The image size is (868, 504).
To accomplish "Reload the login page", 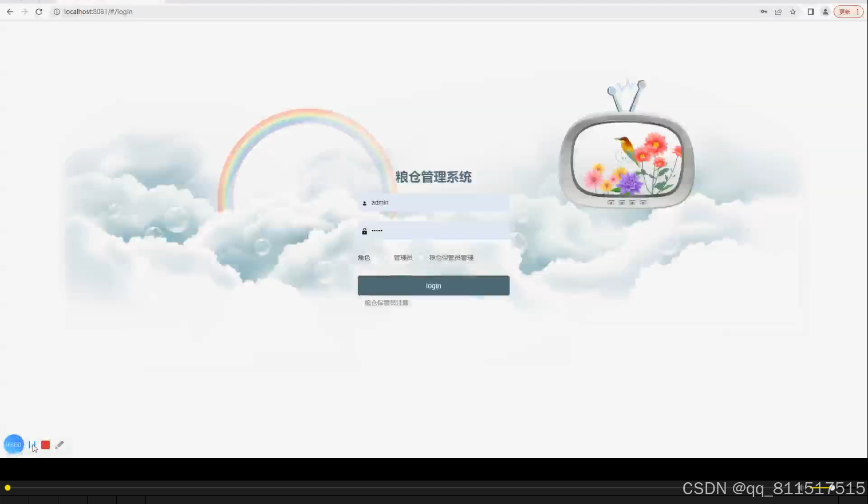I will pos(39,11).
